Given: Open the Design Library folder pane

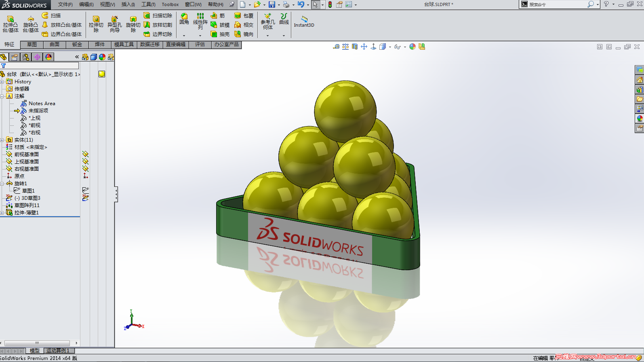Looking at the screenshot, I should click(x=640, y=89).
